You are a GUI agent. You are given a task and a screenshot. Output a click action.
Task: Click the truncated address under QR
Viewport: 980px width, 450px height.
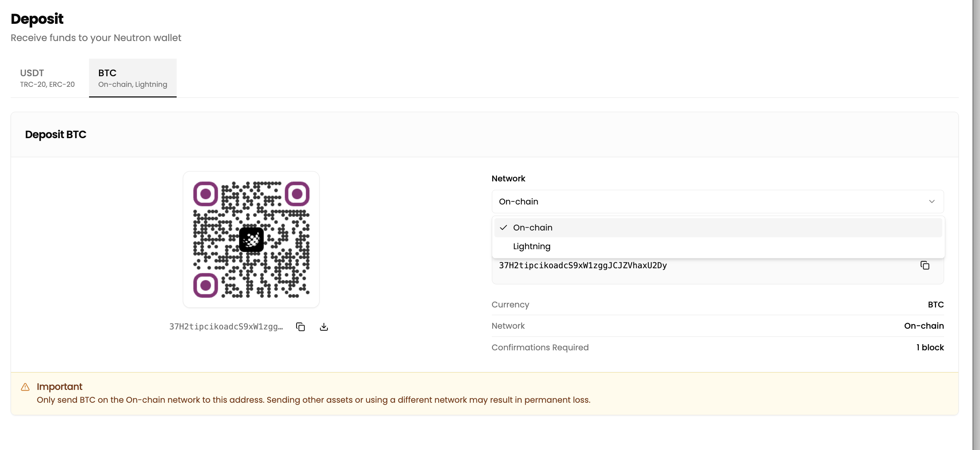(226, 327)
